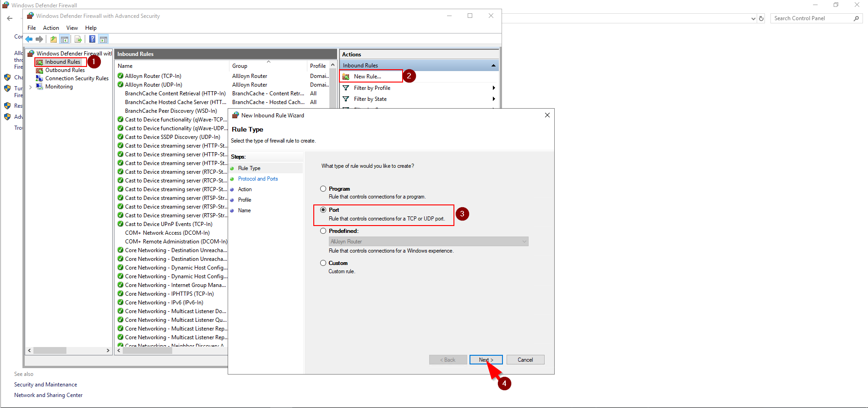Select Core Networking - IPHTTPS (TCP-In) rule
Image resolution: width=868 pixels, height=408 pixels.
(169, 294)
